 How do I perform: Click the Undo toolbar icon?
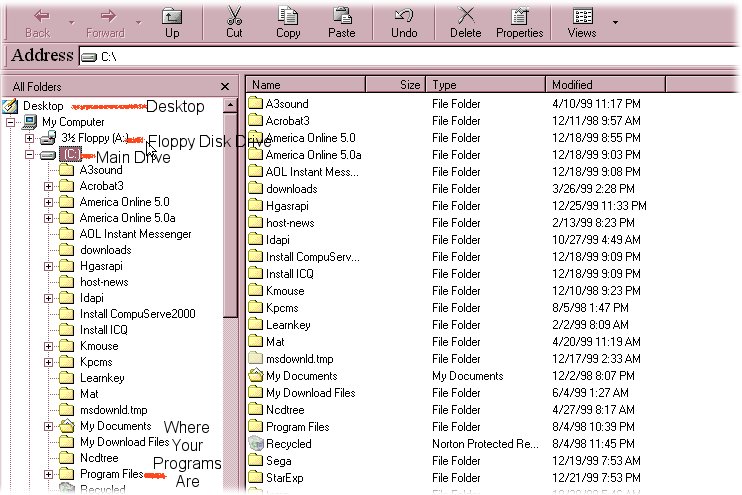tap(404, 16)
